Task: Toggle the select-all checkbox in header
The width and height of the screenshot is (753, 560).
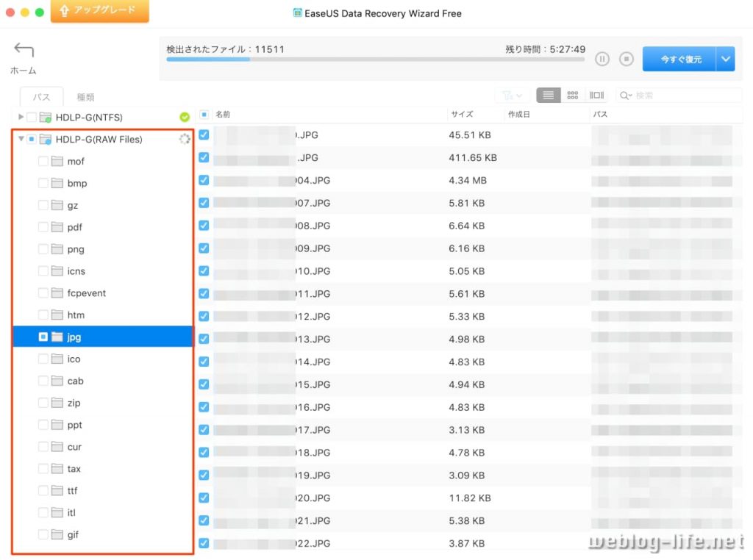Action: [204, 114]
